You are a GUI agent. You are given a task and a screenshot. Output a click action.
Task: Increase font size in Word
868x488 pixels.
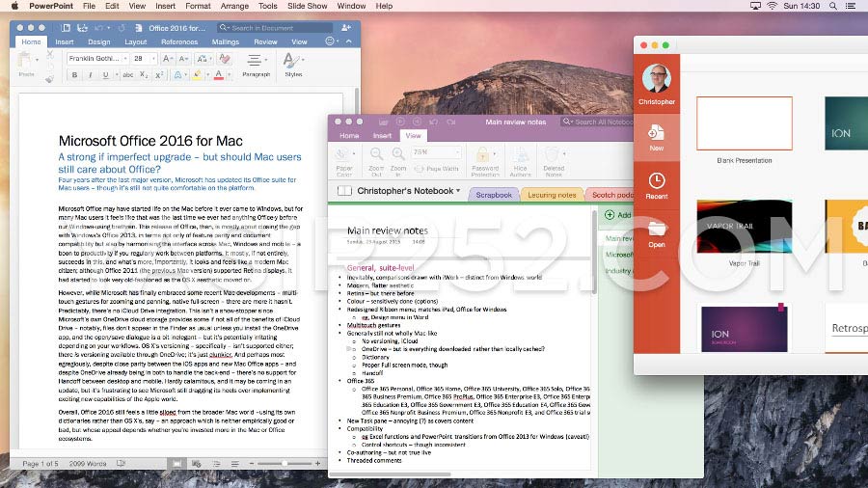tap(167, 58)
